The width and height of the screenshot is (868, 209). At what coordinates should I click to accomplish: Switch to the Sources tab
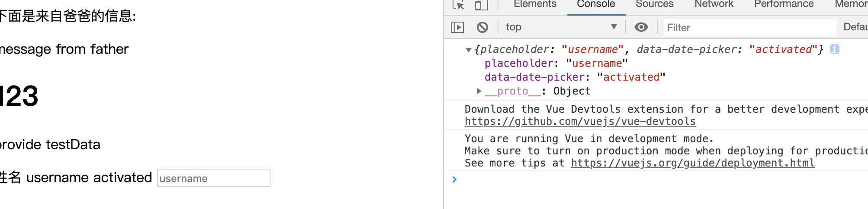coord(654,4)
